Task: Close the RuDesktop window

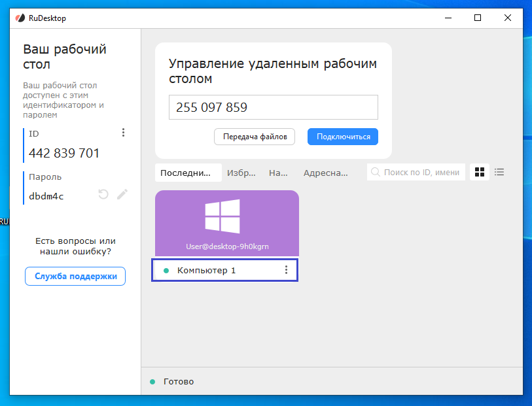Action: click(x=508, y=18)
